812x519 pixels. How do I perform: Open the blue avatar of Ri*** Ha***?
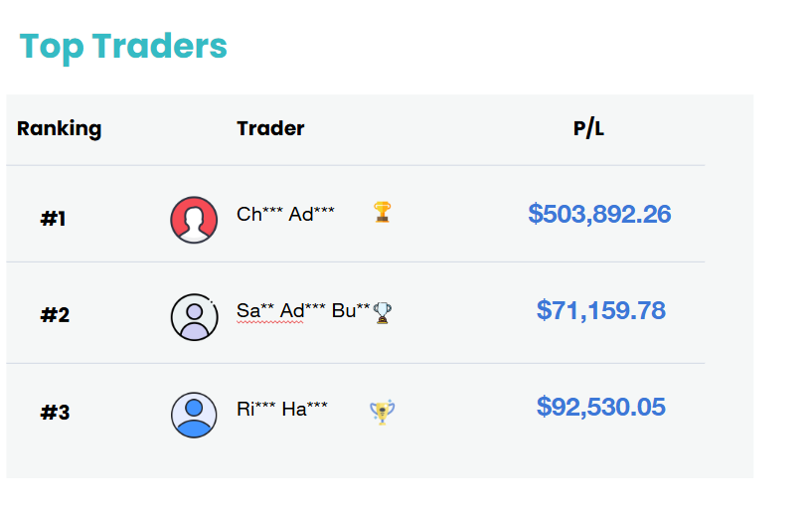194,415
